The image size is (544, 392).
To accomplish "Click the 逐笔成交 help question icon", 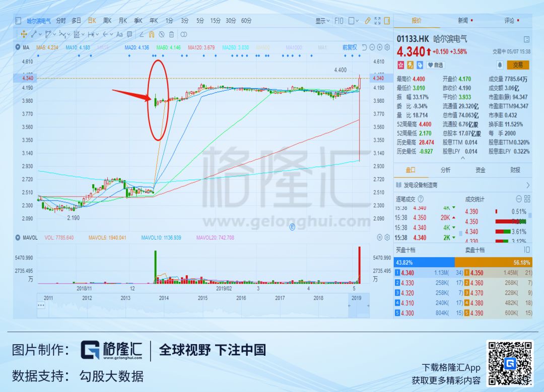I will [x=421, y=199].
